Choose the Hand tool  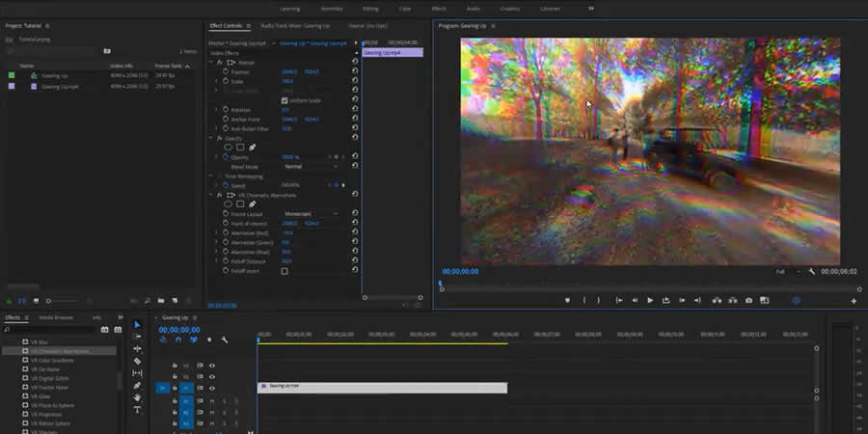tap(137, 397)
